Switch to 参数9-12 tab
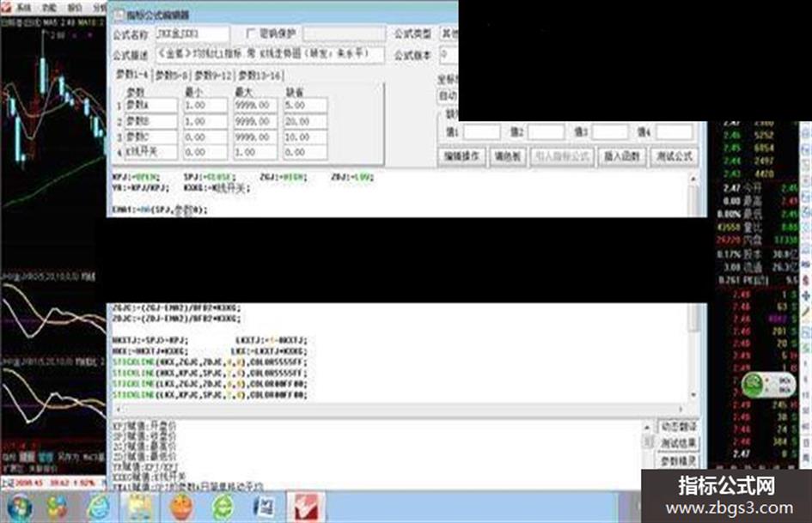This screenshot has height=523, width=812. coord(213,76)
